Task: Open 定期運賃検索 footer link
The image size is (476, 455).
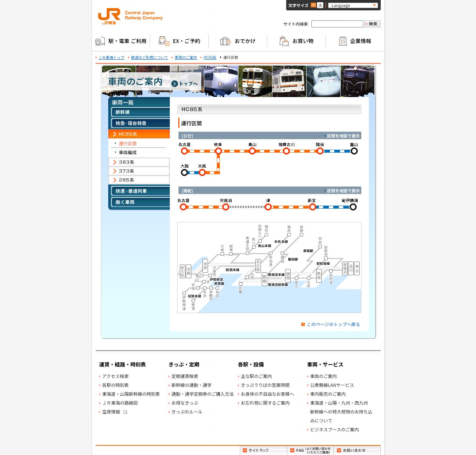Action: coord(185,376)
